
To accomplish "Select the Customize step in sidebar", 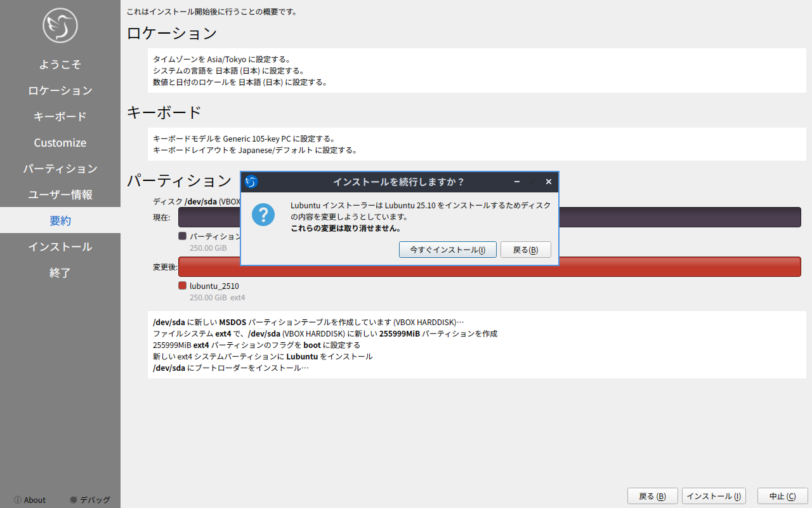I will tap(60, 142).
